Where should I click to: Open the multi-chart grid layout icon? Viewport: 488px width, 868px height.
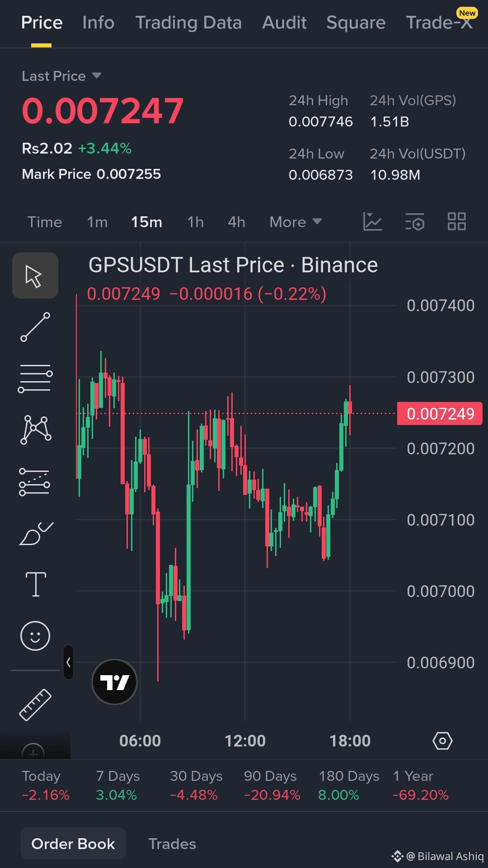click(x=457, y=222)
